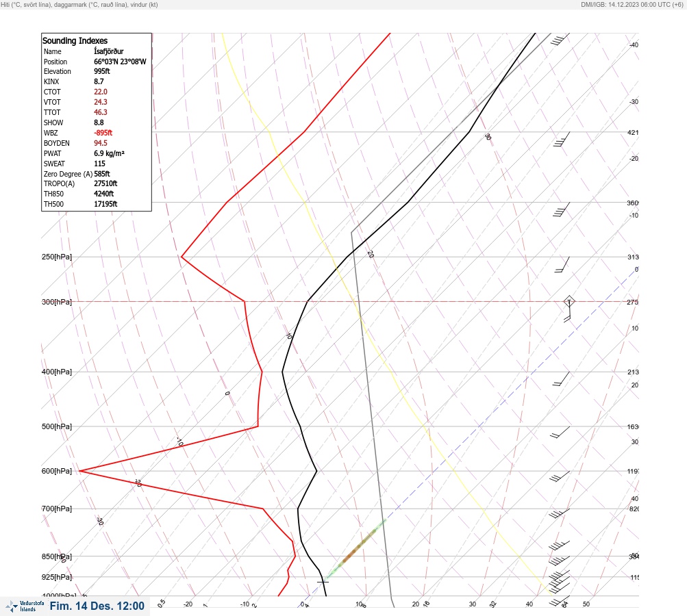Click TH850 value '4240ft'

click(104, 194)
